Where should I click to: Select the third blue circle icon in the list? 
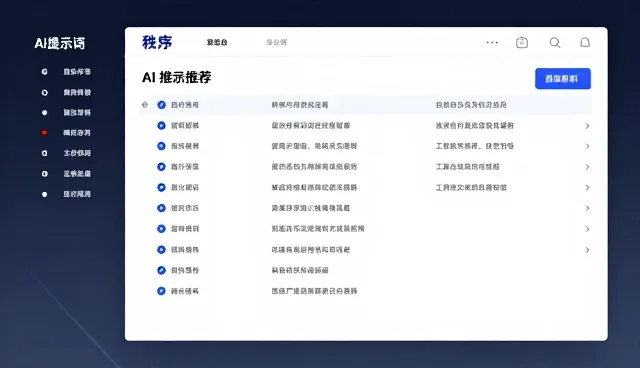point(161,146)
